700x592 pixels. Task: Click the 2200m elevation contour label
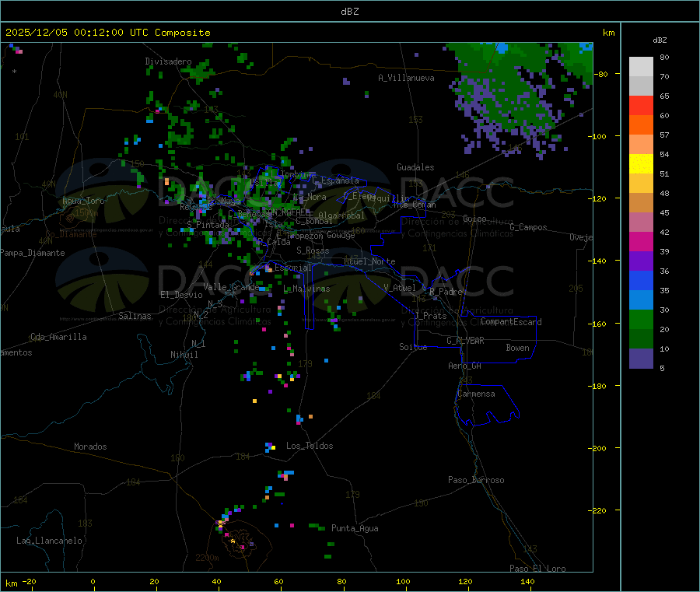[x=207, y=558]
